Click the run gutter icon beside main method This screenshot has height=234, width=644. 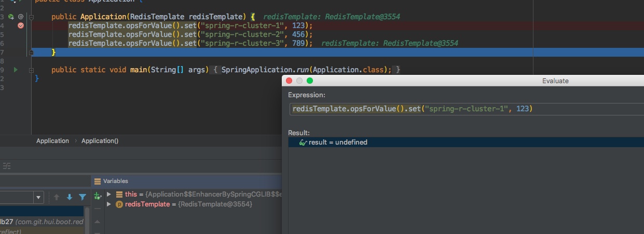[x=16, y=70]
